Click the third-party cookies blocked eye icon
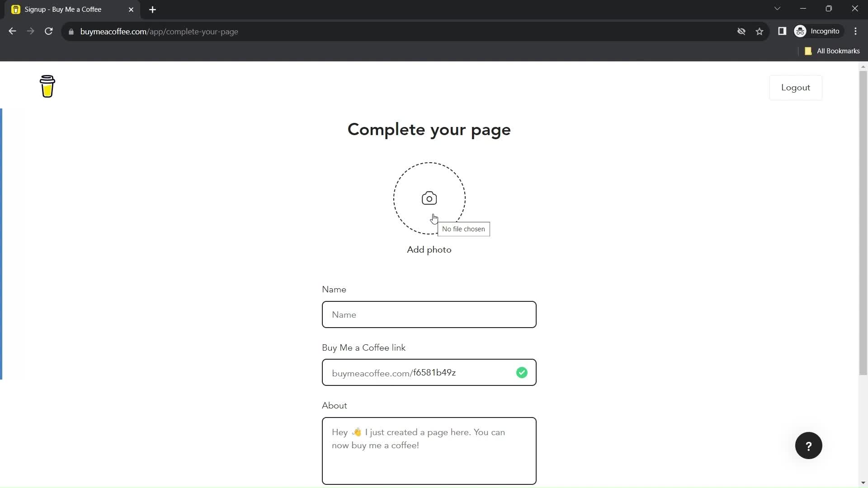This screenshot has height=488, width=868. pos(741,31)
